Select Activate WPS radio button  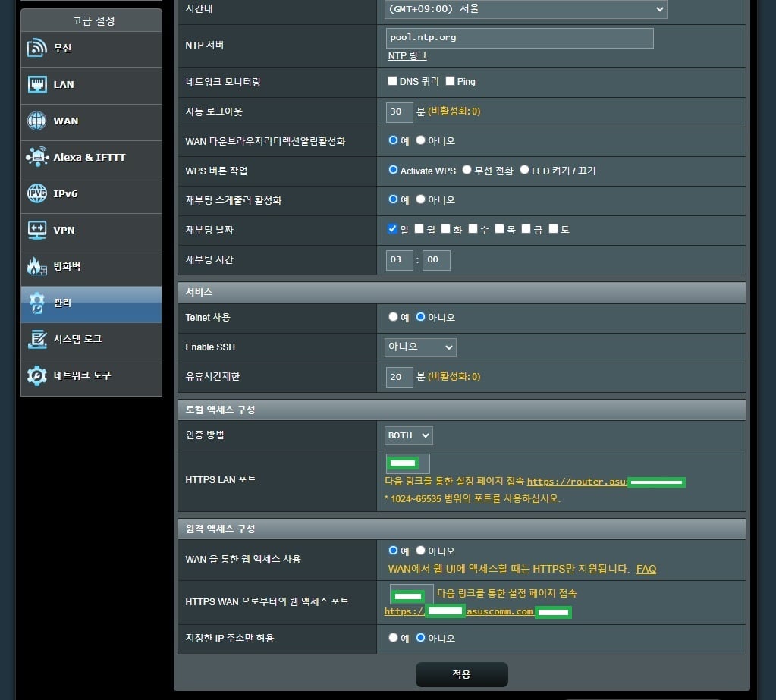(x=394, y=170)
